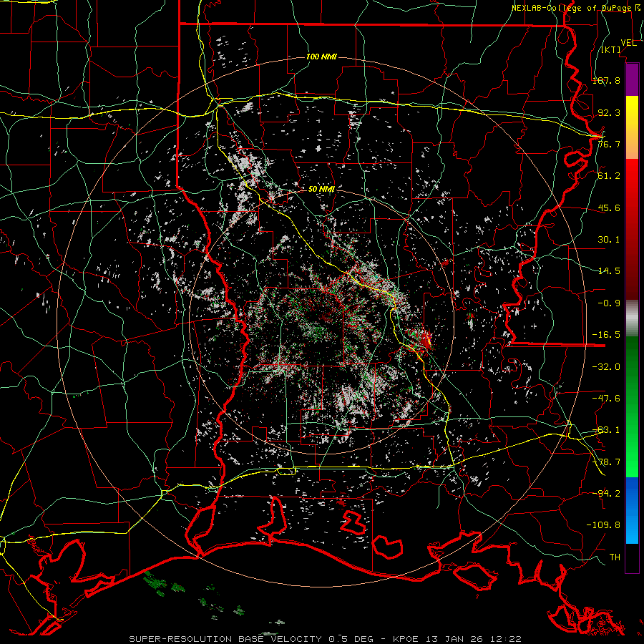644x644 pixels.
Task: Click the -16.5 velocity scale value
Action: click(606, 335)
